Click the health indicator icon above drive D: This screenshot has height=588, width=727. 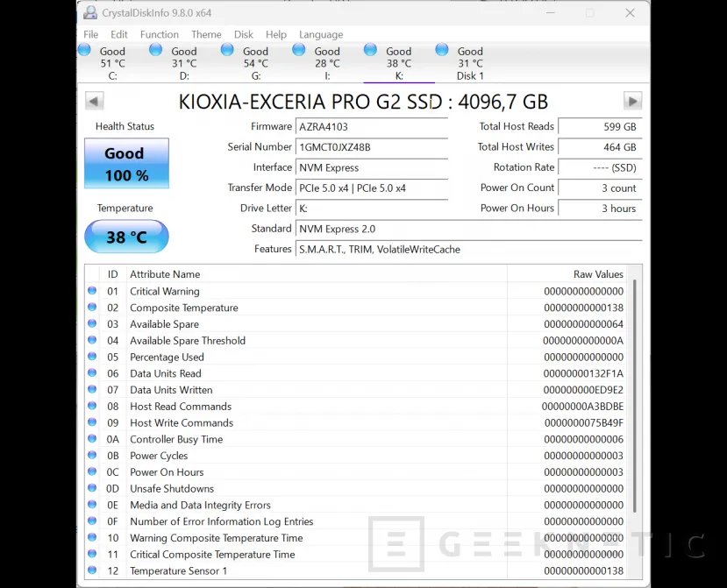click(156, 51)
